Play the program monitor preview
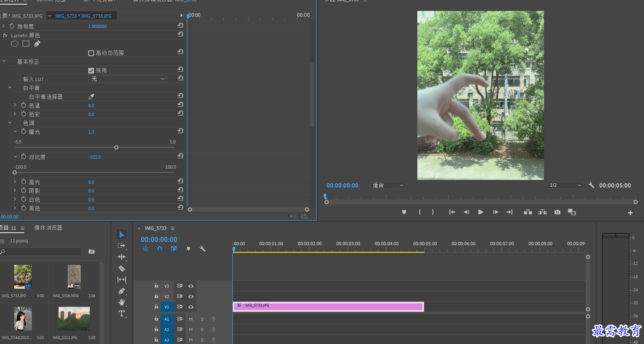This screenshot has width=644, height=344. coord(481,212)
